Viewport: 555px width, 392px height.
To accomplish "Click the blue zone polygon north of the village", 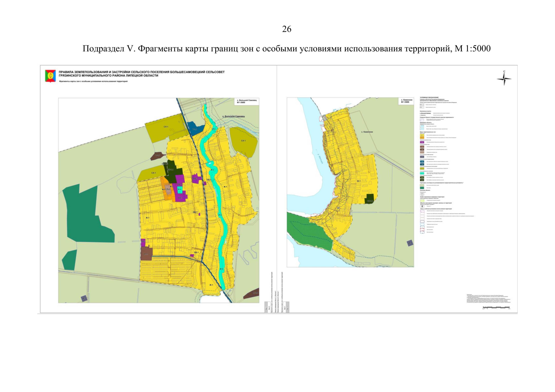I will 196,129.
